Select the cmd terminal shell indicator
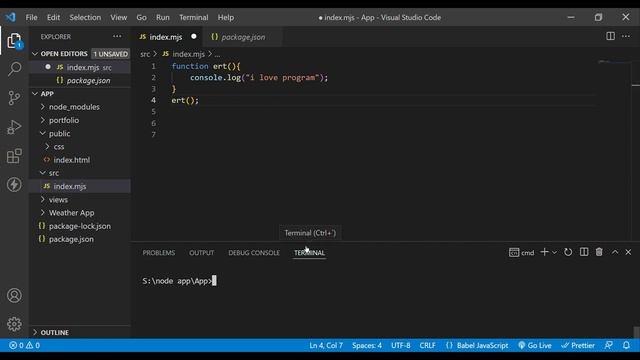This screenshot has width=640, height=360. click(521, 253)
